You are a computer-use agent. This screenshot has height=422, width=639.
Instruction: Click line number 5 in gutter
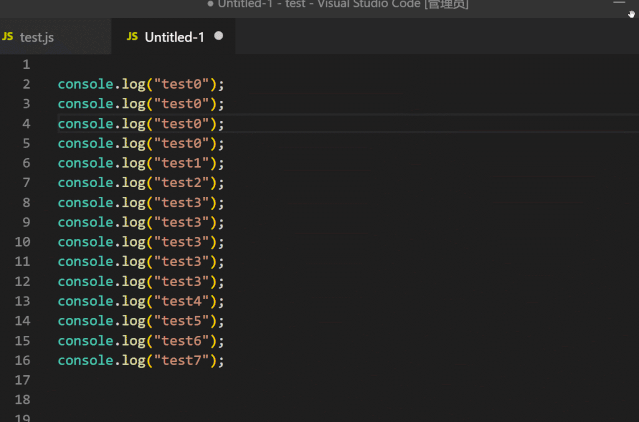coord(26,143)
